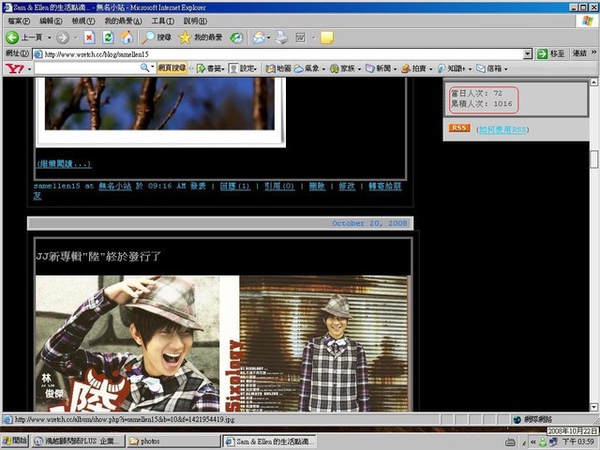
Task: Click the green Refresh page icon
Action: (107, 37)
